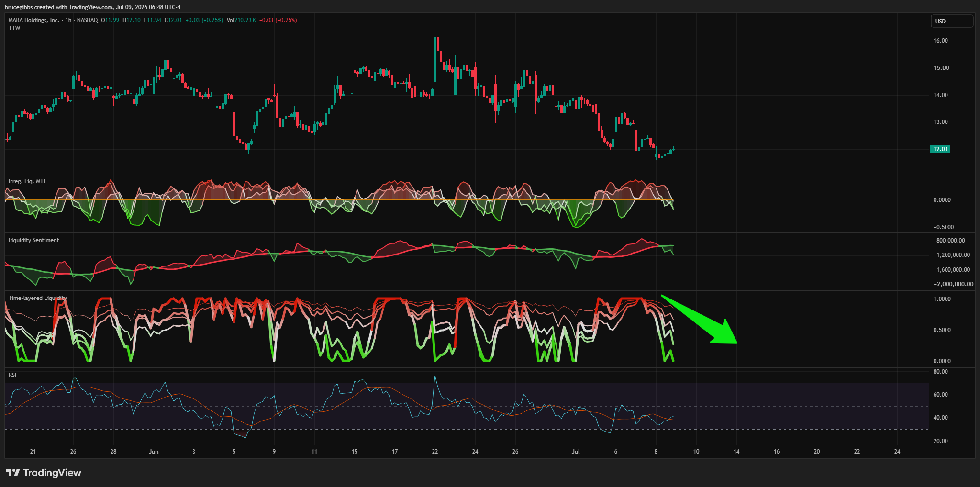Click the current price label 12.01
980x487 pixels.
click(x=940, y=149)
